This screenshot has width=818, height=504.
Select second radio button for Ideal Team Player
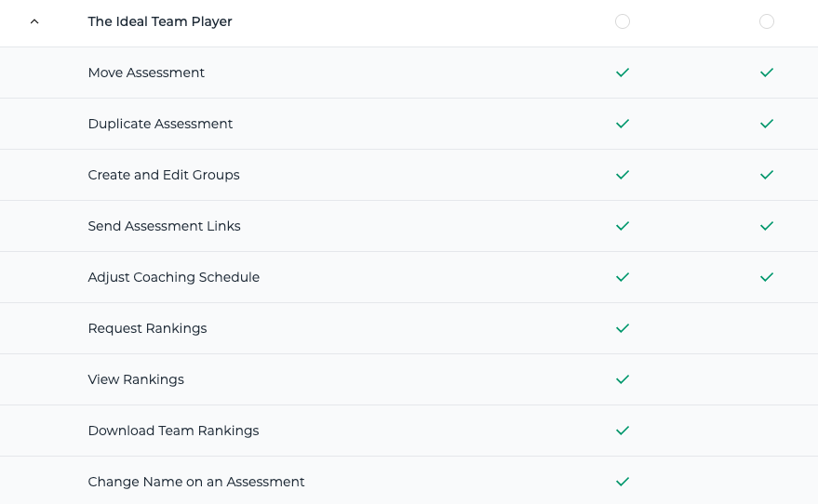767,21
